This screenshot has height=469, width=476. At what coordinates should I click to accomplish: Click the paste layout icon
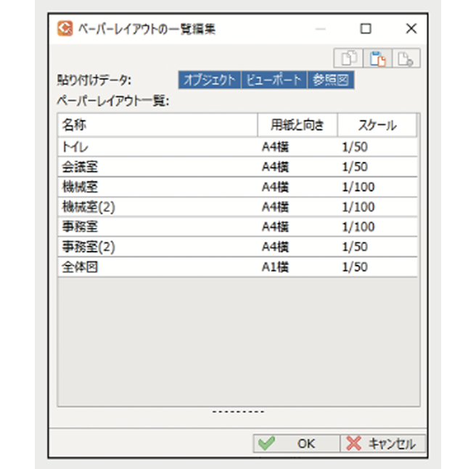[x=377, y=58]
